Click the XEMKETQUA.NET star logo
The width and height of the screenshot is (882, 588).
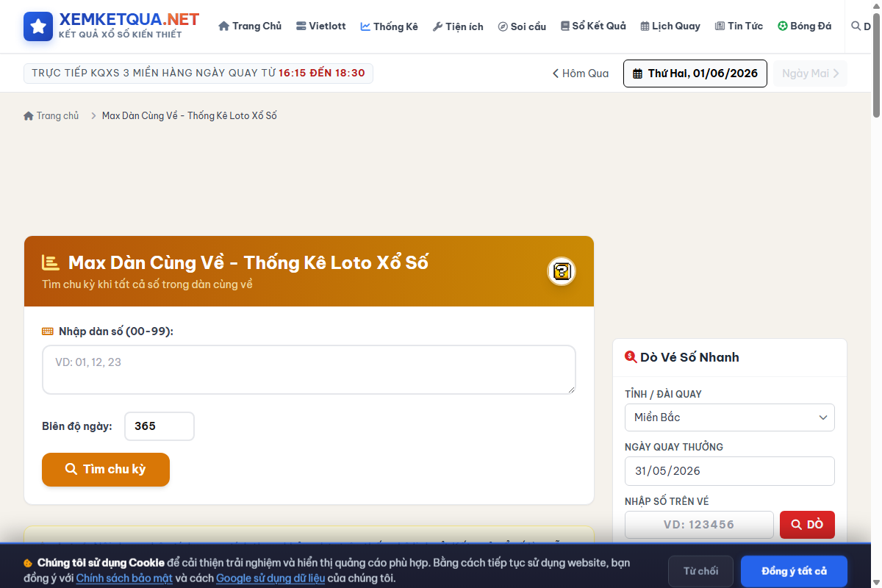click(x=38, y=26)
